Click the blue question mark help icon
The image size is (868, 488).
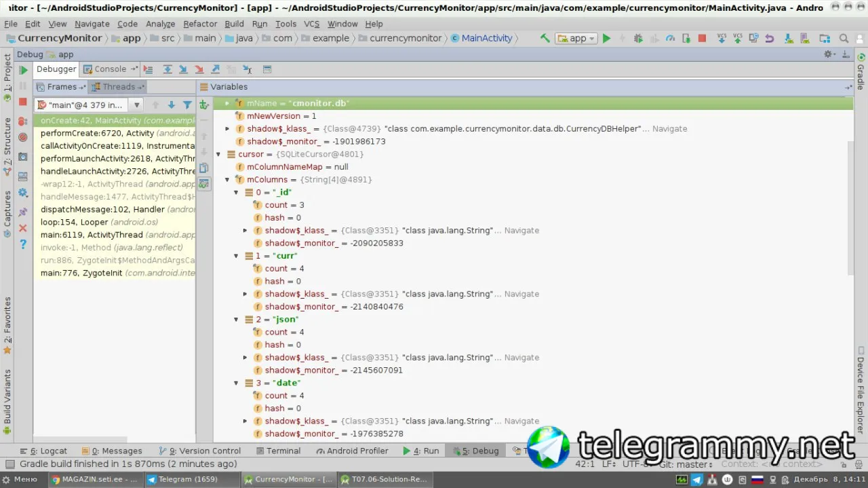[x=23, y=244]
